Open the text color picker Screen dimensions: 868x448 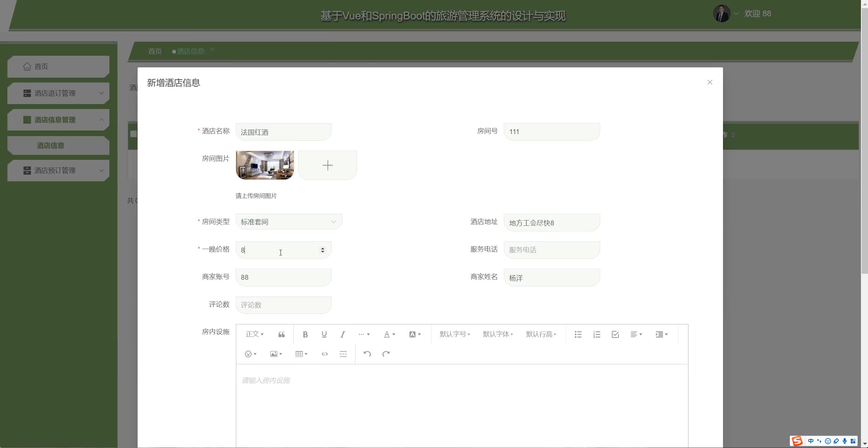point(389,334)
